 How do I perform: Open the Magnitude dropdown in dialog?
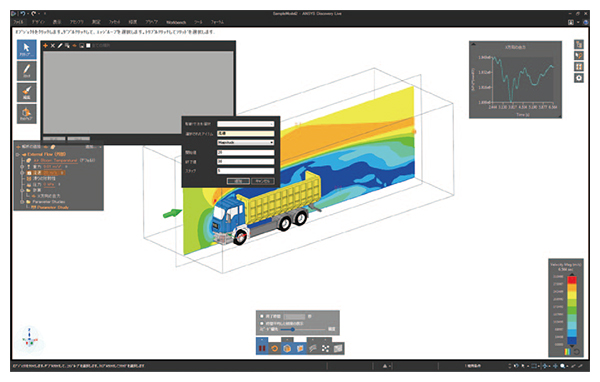pos(246,142)
